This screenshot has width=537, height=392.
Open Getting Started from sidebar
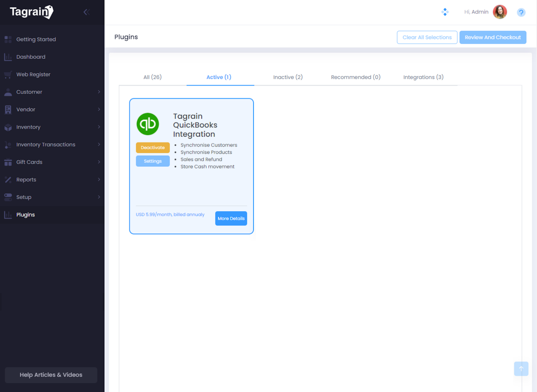click(36, 39)
